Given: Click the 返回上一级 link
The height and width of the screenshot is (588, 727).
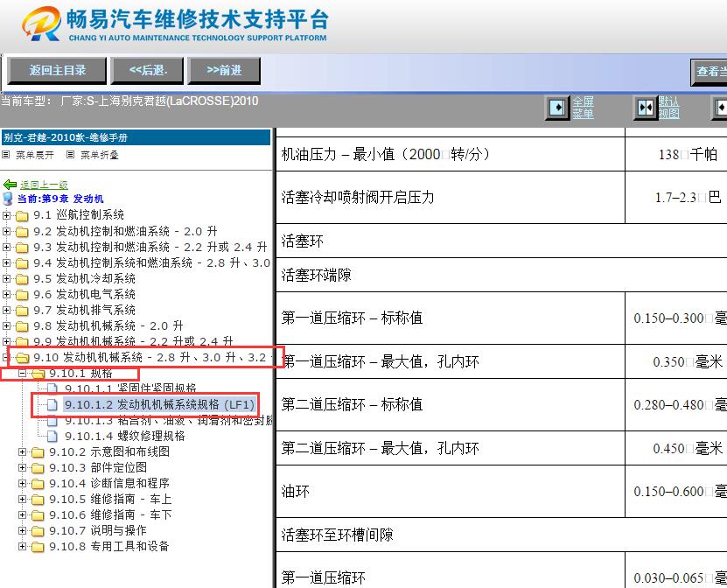Looking at the screenshot, I should [44, 185].
